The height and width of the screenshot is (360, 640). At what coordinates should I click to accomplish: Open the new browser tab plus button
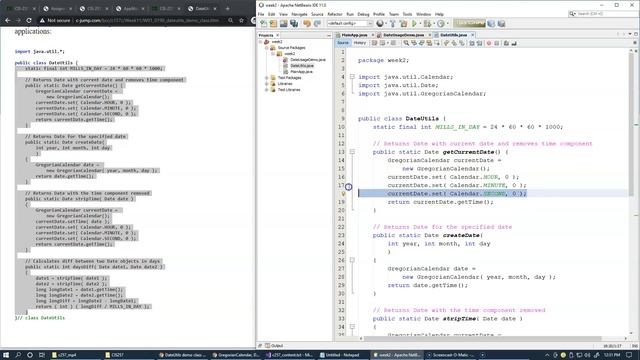pyautogui.click(x=227, y=8)
